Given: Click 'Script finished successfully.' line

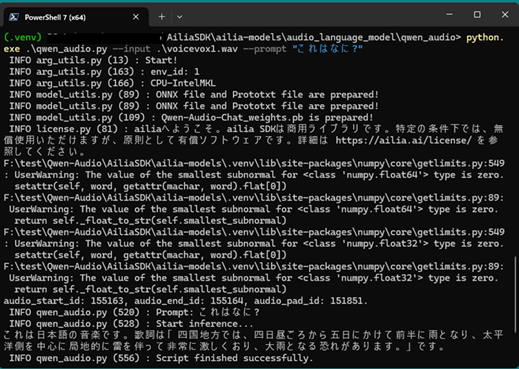Looking at the screenshot, I should (161, 358).
